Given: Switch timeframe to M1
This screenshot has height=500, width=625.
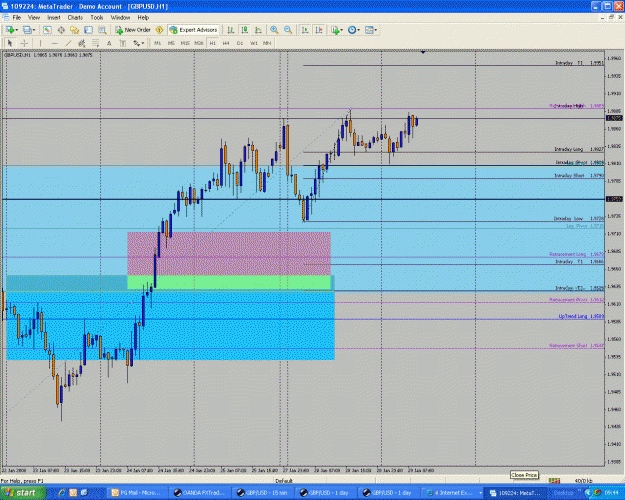Looking at the screenshot, I should click(x=157, y=43).
